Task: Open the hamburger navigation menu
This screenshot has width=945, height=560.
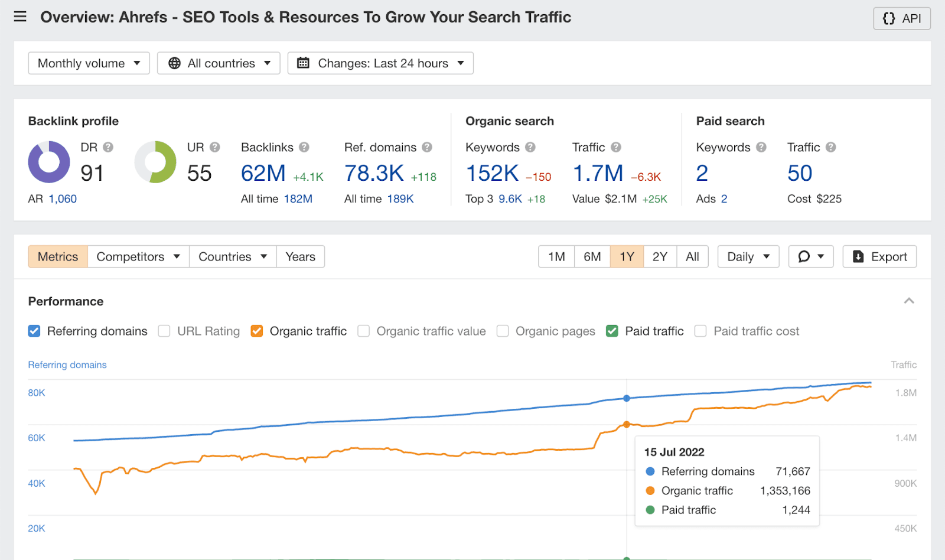Action: pos(20,17)
